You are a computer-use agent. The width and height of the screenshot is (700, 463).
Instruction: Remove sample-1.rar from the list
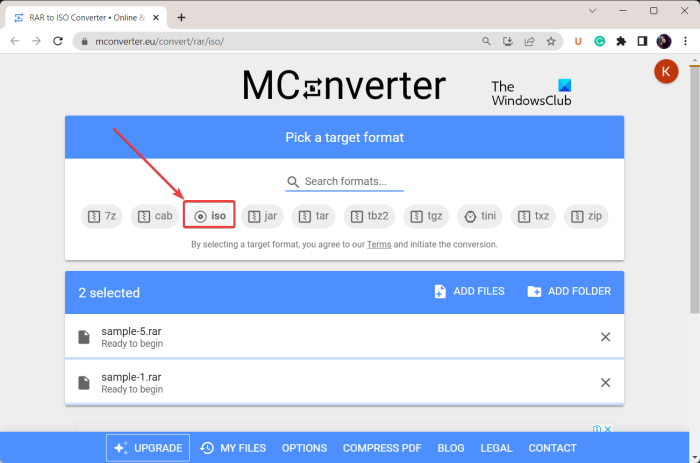pos(605,383)
